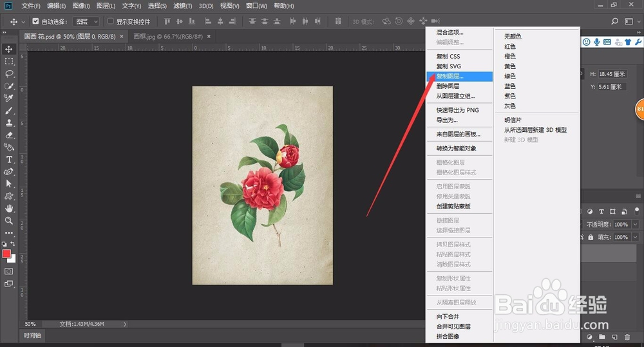The image size is (644, 347).
Task: Select the Rectangular Marquee tool
Action: coord(8,62)
